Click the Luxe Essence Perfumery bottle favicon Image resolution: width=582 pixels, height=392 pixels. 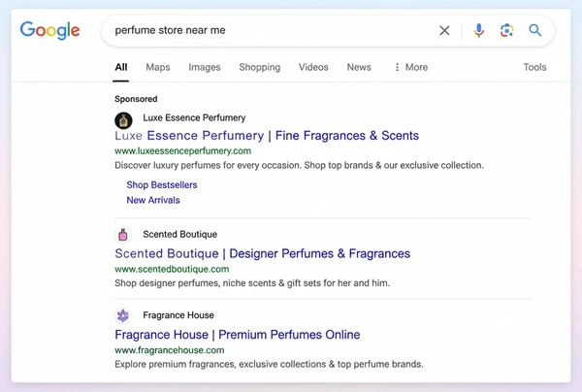point(123,120)
